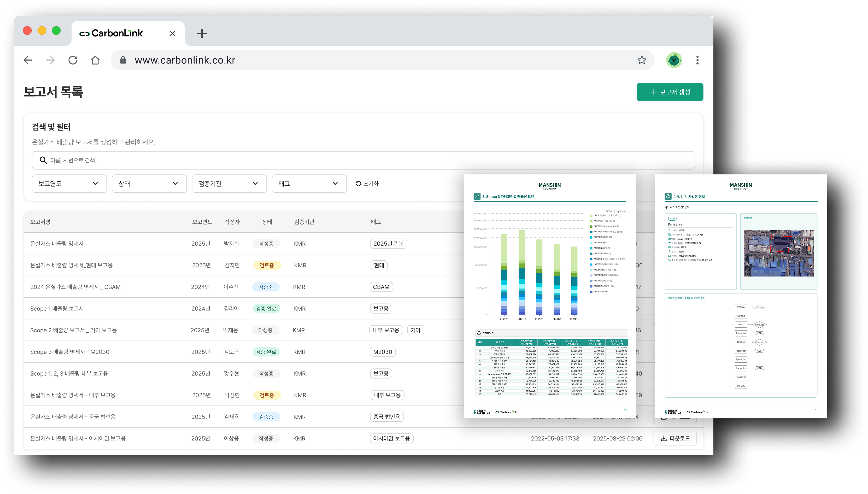This screenshot has height=494, width=868.
Task: Click the circular reset icon next to 초기화
Action: click(357, 184)
